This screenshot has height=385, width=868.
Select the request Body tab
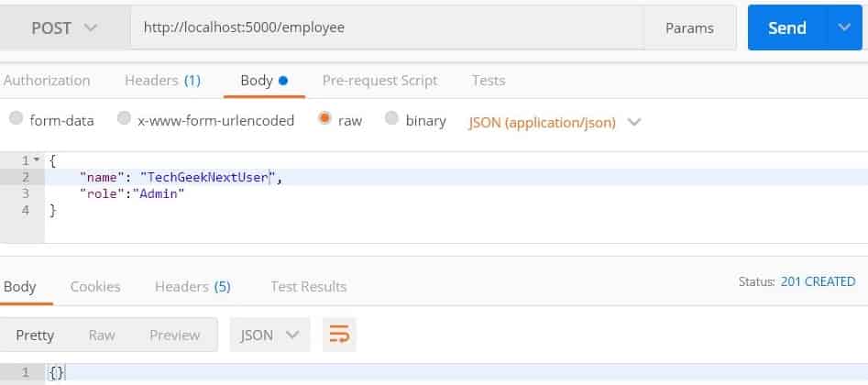click(x=264, y=81)
